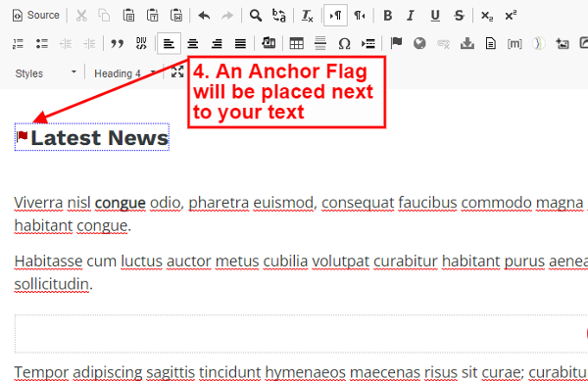The image size is (588, 381).
Task: Toggle strikethrough formatting
Action: pyautogui.click(x=459, y=16)
